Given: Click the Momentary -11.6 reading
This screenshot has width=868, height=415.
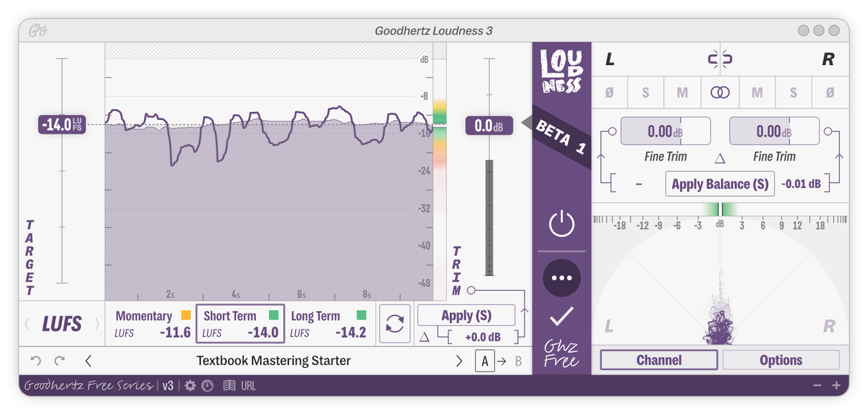Looking at the screenshot, I should pyautogui.click(x=175, y=333).
